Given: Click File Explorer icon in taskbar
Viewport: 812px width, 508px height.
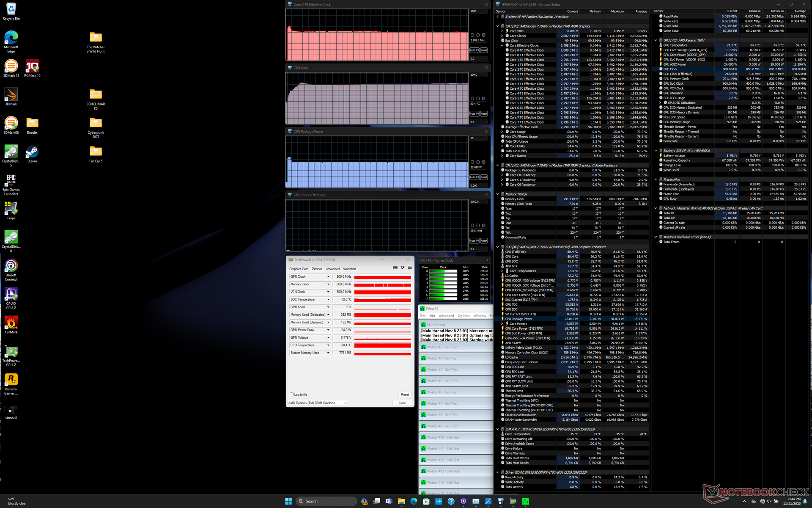Looking at the screenshot, I should [x=401, y=501].
